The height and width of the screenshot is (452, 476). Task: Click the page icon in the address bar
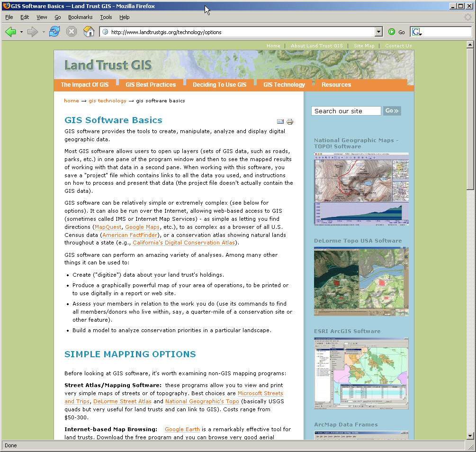point(105,32)
